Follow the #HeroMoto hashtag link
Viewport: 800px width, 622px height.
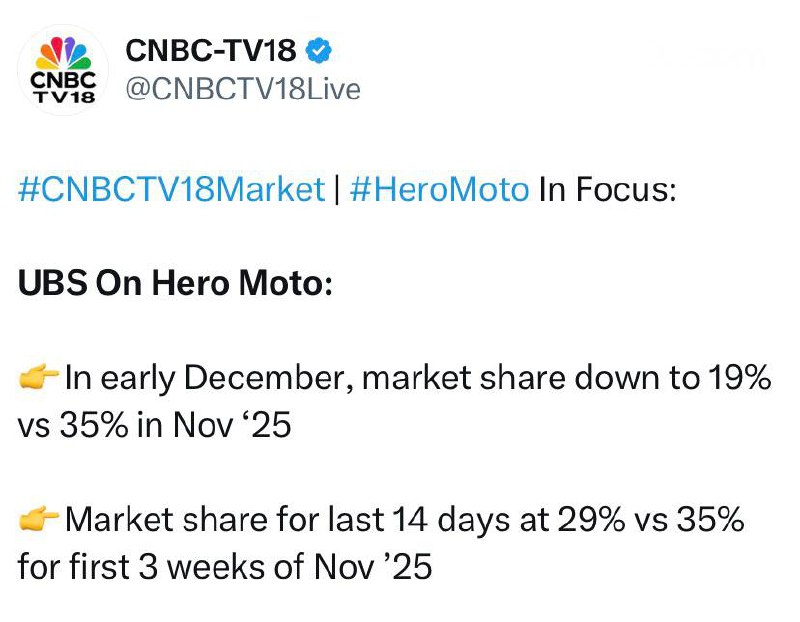(x=439, y=189)
